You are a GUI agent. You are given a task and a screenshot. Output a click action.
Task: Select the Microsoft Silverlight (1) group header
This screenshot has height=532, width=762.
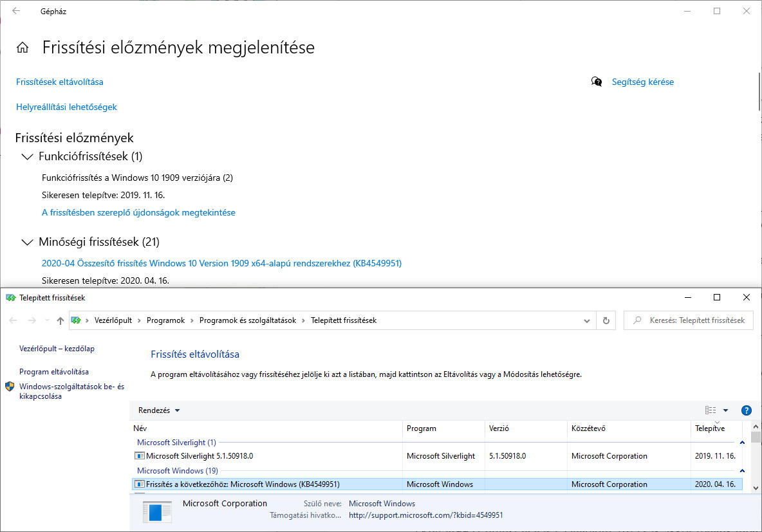176,442
